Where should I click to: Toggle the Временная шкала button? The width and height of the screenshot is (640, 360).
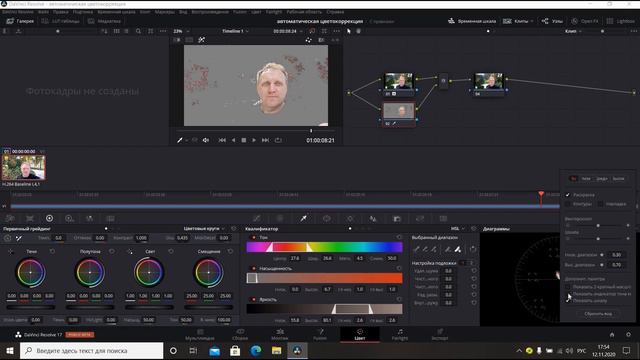(x=472, y=21)
